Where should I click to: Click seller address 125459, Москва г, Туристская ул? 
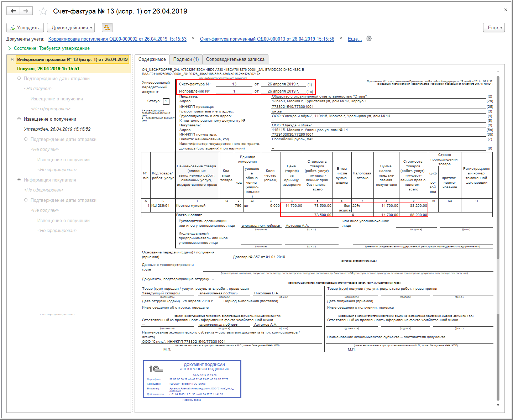(319, 101)
